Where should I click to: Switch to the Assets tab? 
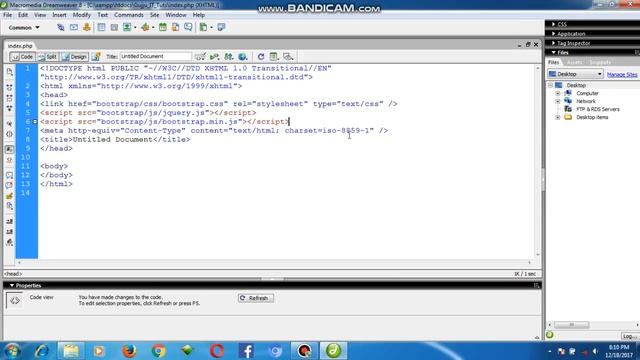[574, 62]
